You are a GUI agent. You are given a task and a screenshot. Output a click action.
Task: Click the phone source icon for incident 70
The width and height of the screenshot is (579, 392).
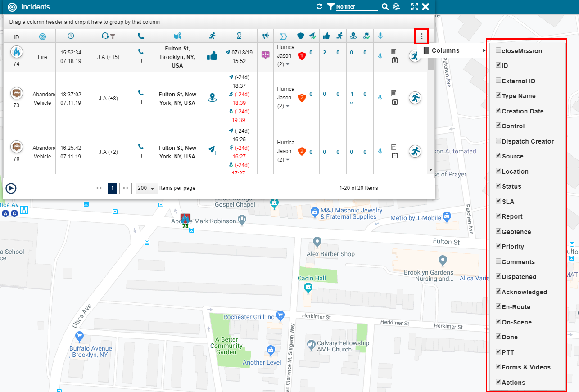[x=141, y=146]
